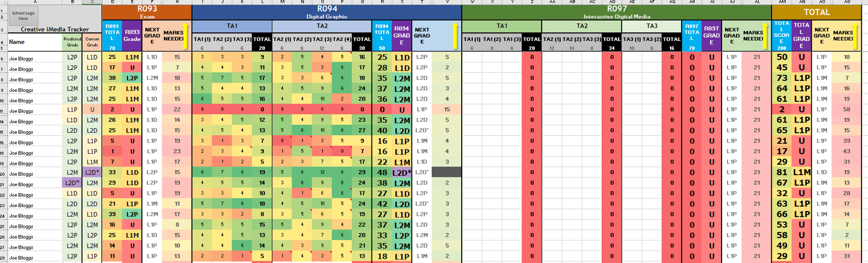Select the L1M total grade cell
Viewport: 868px width, 263px height.
[802, 172]
